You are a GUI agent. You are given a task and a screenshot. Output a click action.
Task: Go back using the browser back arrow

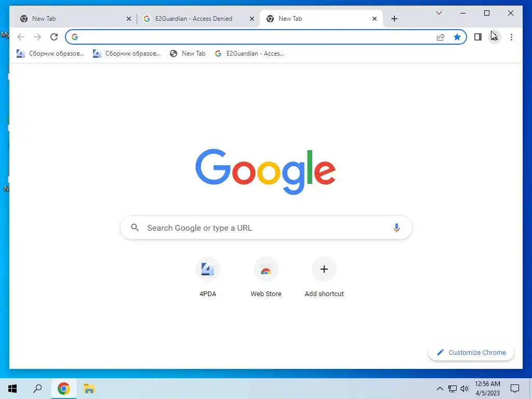(x=21, y=37)
